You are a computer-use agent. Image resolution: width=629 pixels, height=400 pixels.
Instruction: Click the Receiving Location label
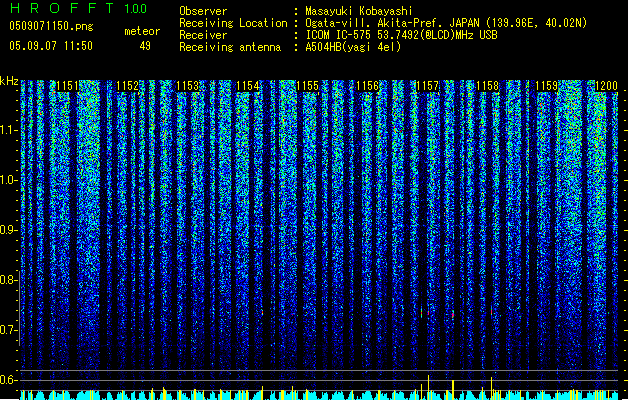[x=233, y=23]
